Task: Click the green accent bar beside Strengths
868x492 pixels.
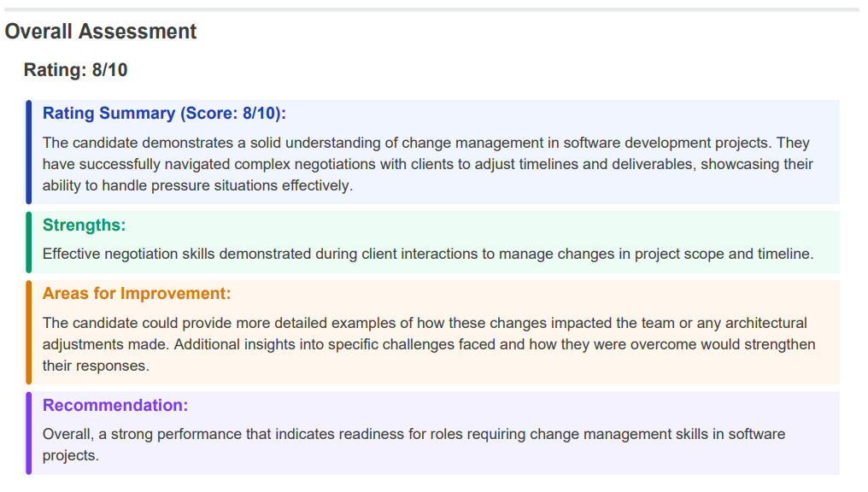Action: point(30,242)
